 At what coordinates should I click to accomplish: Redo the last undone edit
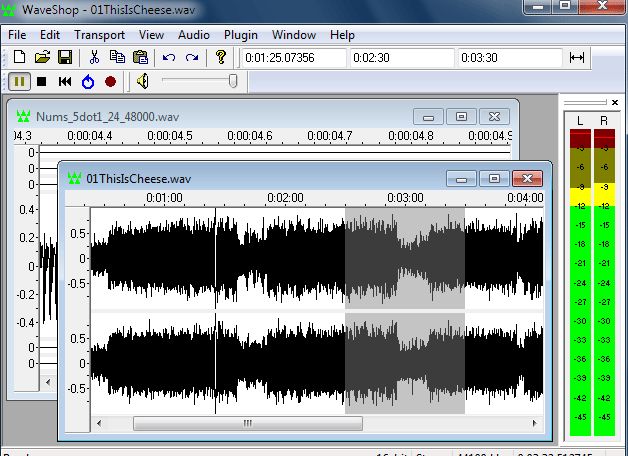click(x=192, y=58)
